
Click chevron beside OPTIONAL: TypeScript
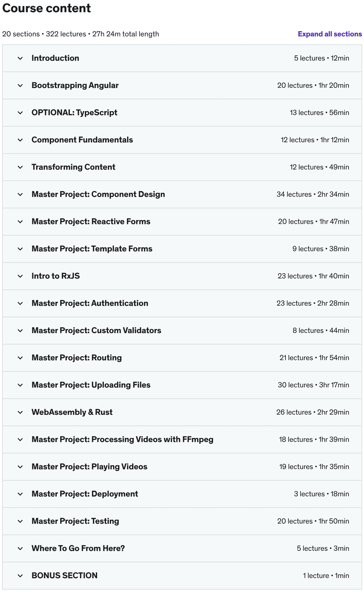20,113
